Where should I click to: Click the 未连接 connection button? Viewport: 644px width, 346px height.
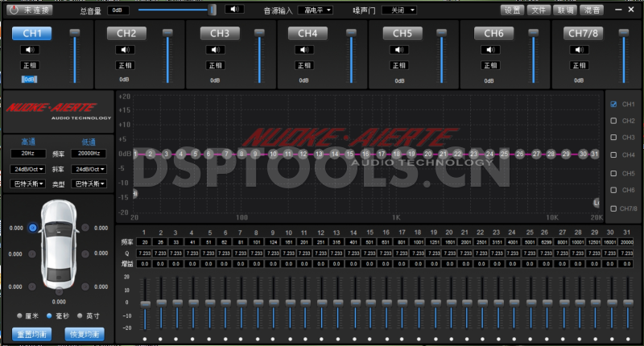30,10
